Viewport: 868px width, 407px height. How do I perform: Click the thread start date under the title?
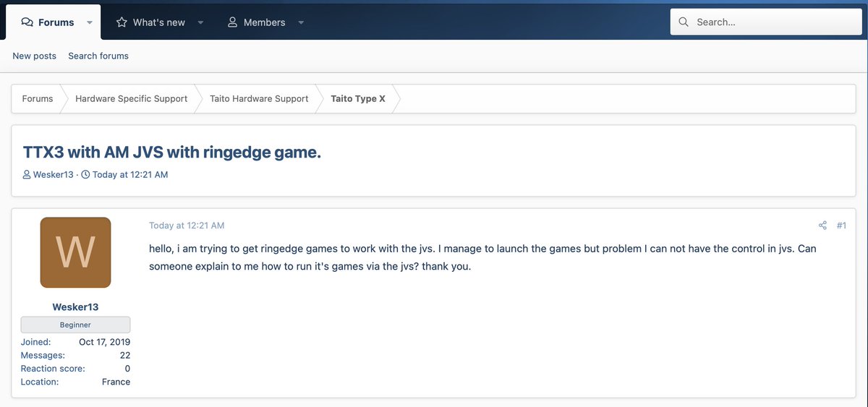[130, 174]
